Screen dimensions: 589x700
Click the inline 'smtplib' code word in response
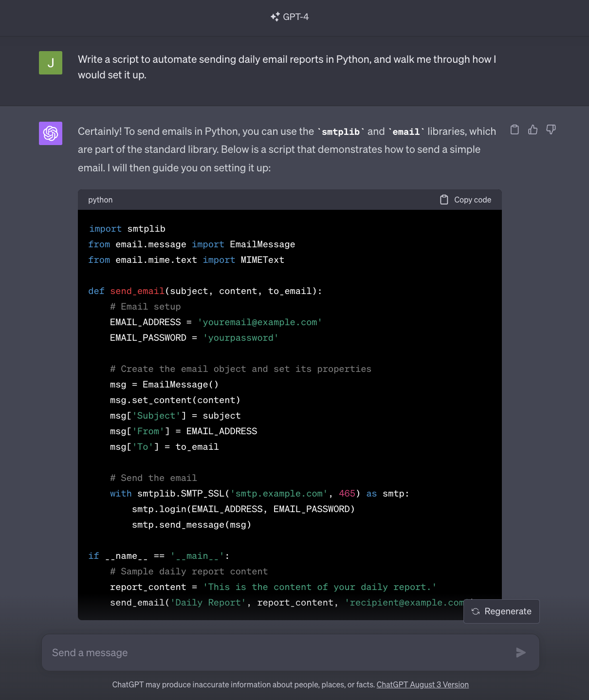click(x=341, y=132)
